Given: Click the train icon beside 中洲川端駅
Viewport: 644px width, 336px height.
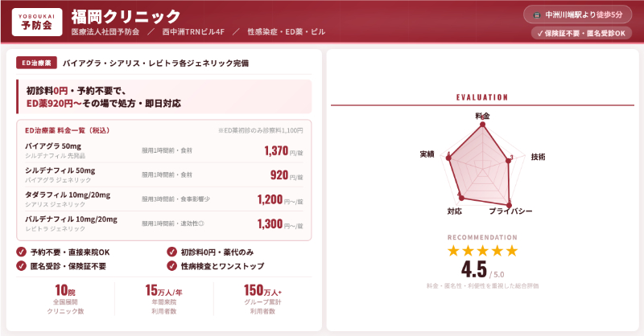Looking at the screenshot, I should (x=536, y=14).
